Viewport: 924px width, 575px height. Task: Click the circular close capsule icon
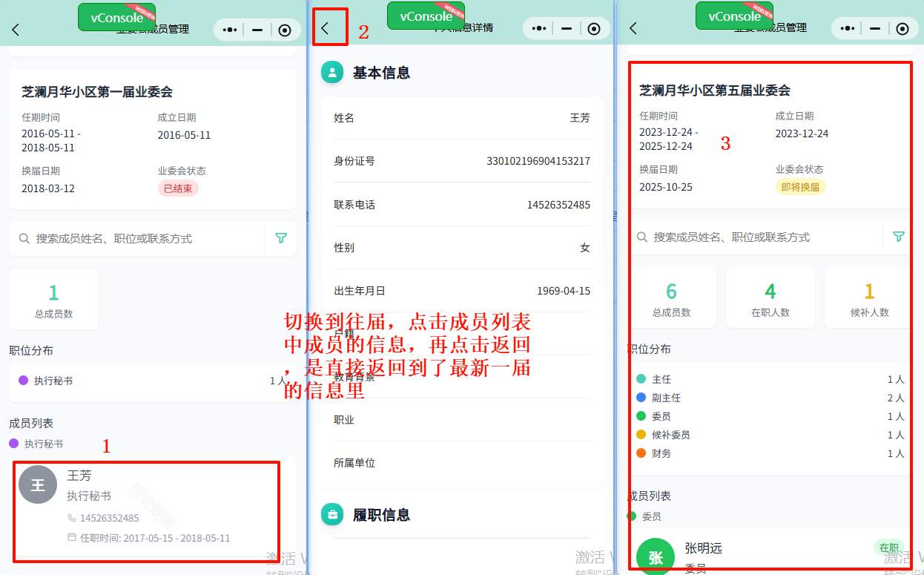click(285, 30)
